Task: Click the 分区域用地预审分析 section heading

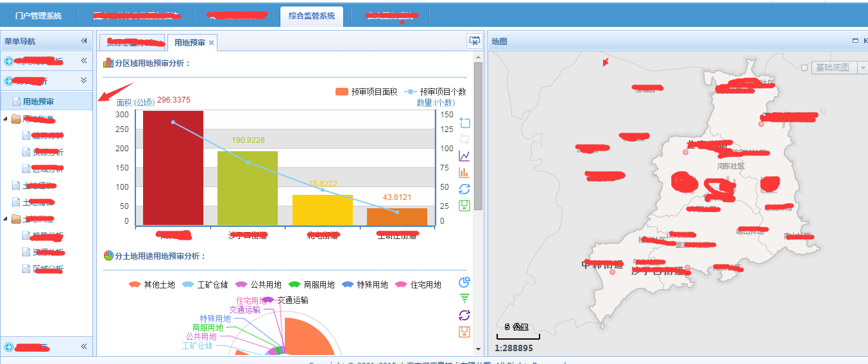Action: click(x=153, y=63)
